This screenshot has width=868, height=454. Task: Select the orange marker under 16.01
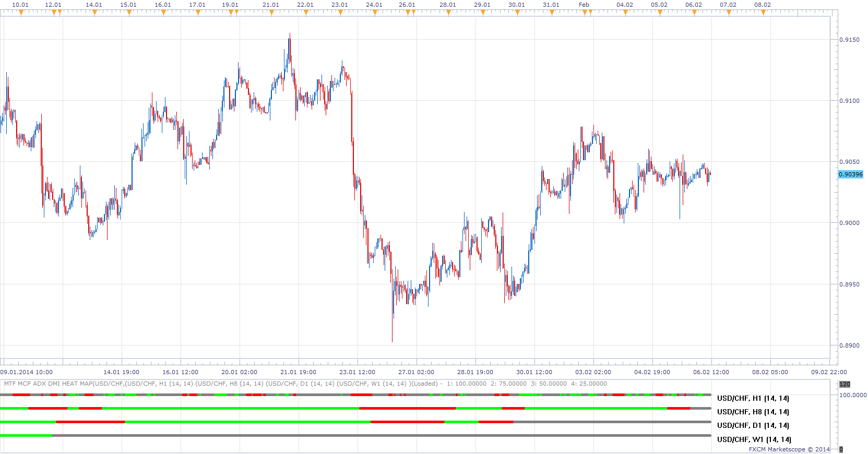163,13
